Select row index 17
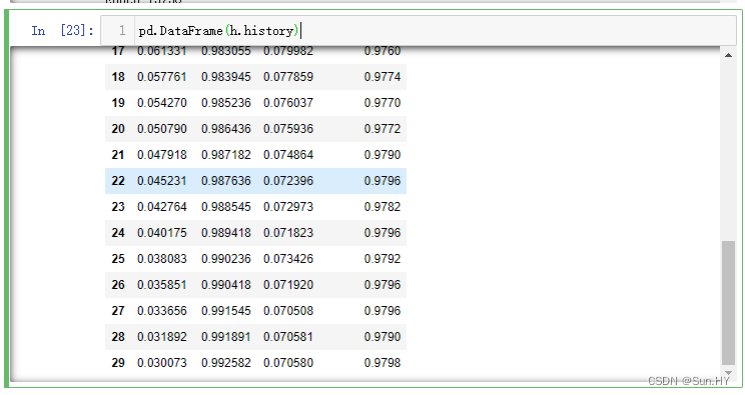Viewport: 745px width, 395px height. tap(118, 51)
